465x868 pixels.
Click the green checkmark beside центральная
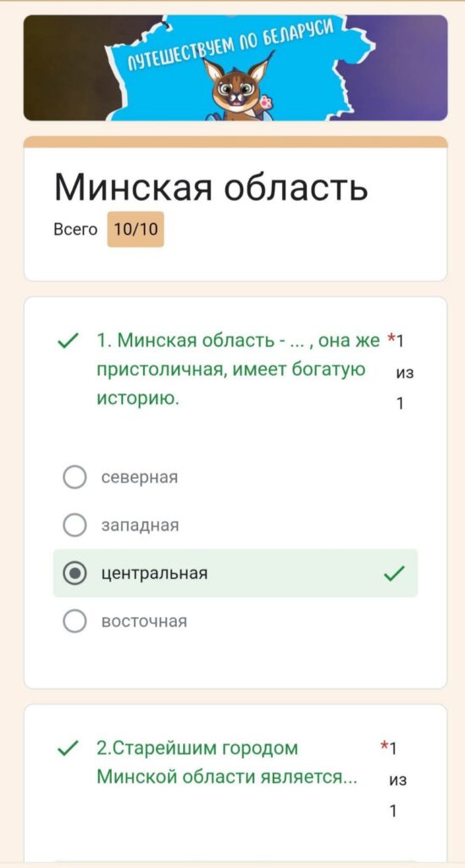tap(394, 574)
